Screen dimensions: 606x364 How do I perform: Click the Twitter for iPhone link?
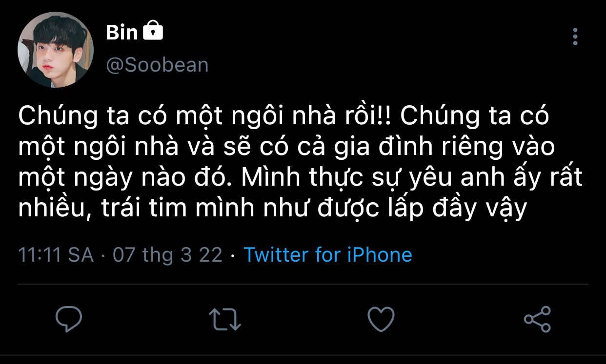tap(327, 255)
